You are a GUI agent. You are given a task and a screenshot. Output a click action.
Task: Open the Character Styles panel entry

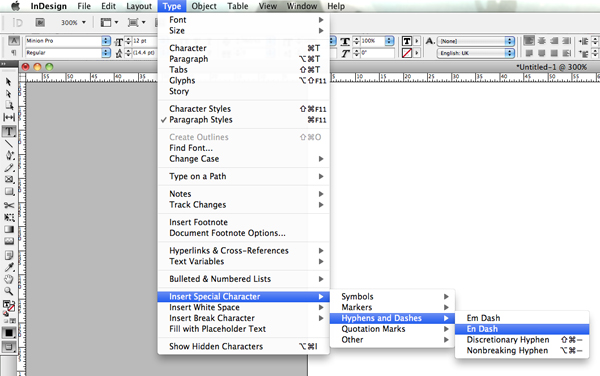(x=243, y=109)
